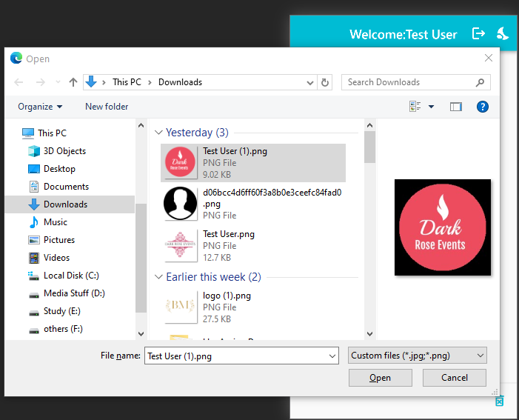Open Pictures folder in sidebar

(59, 240)
